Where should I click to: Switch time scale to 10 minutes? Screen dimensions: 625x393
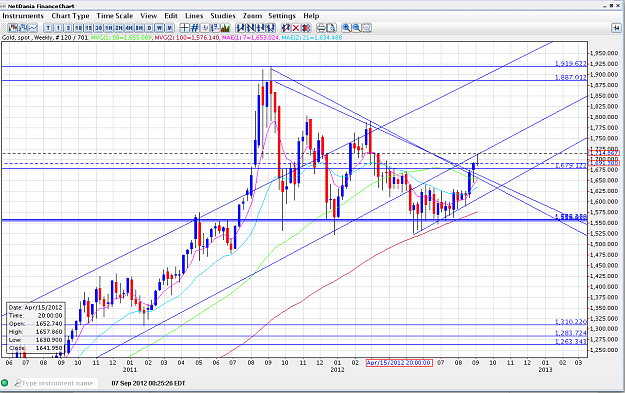pos(79,28)
